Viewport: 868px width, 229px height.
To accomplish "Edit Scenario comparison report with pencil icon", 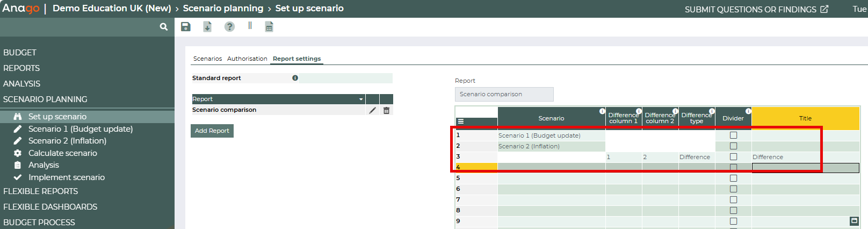I will click(x=372, y=110).
